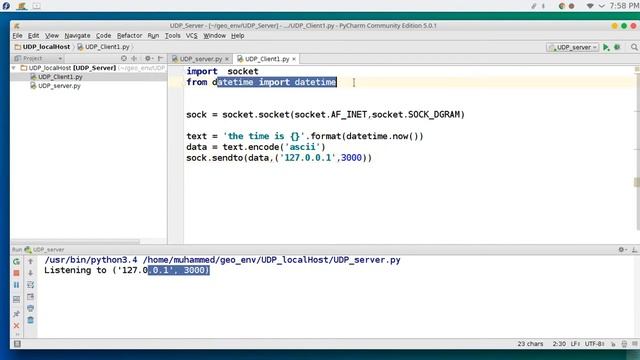
Task: Click the 'sock.sendto' code line in editor
Action: point(279,158)
